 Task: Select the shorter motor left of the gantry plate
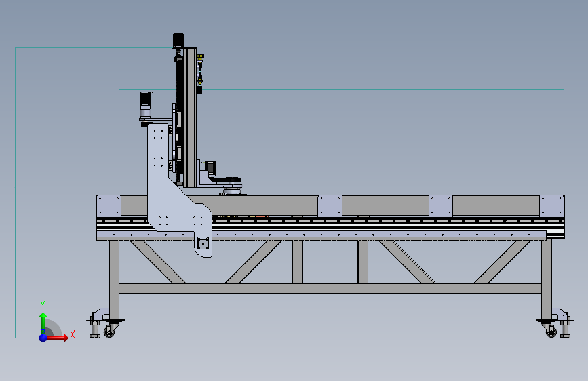click(x=145, y=100)
